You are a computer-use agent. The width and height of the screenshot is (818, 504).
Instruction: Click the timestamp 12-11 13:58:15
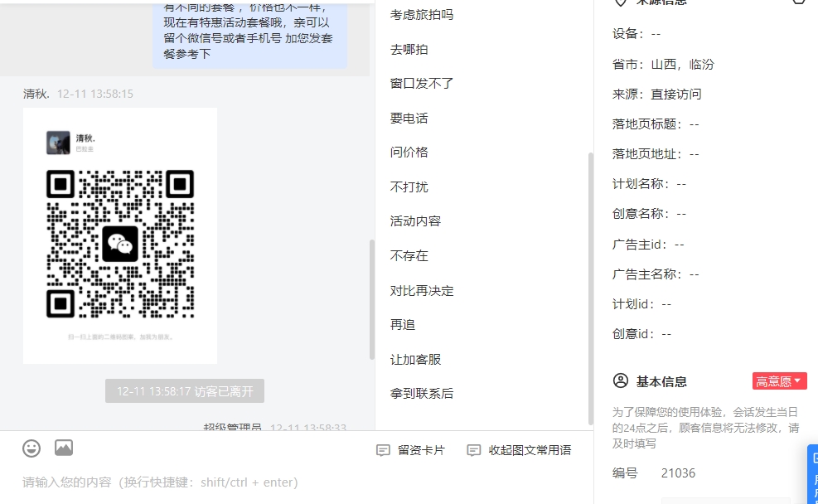95,94
